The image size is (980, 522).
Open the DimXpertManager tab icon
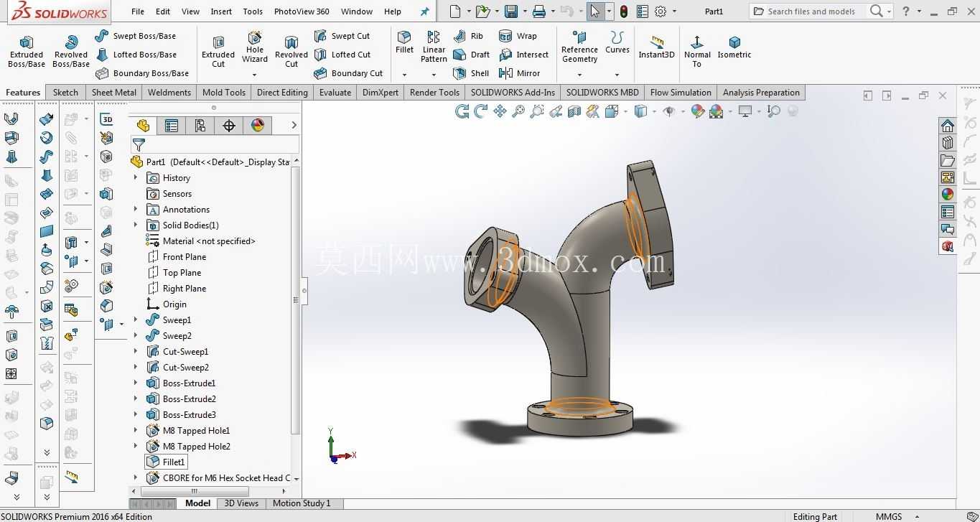tap(229, 126)
